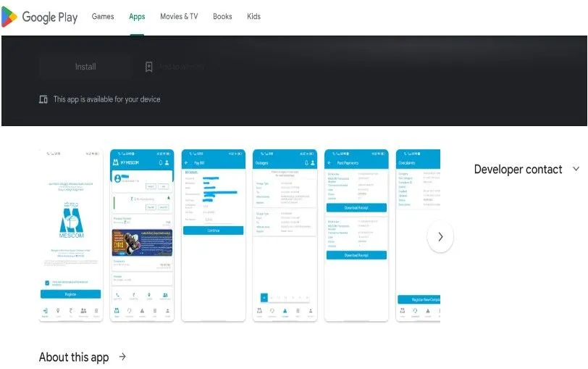Expand the Developer contact section
Viewport: 588px width, 369px height.
coord(576,169)
